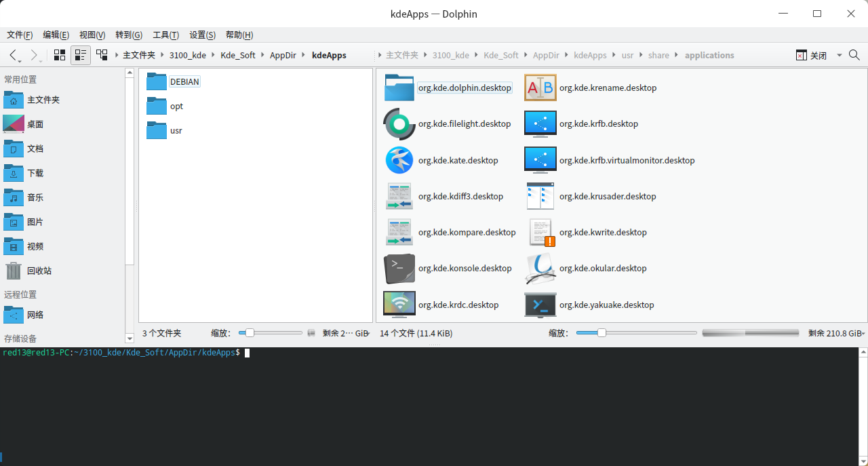Select the Kate desktop file icon

point(399,160)
